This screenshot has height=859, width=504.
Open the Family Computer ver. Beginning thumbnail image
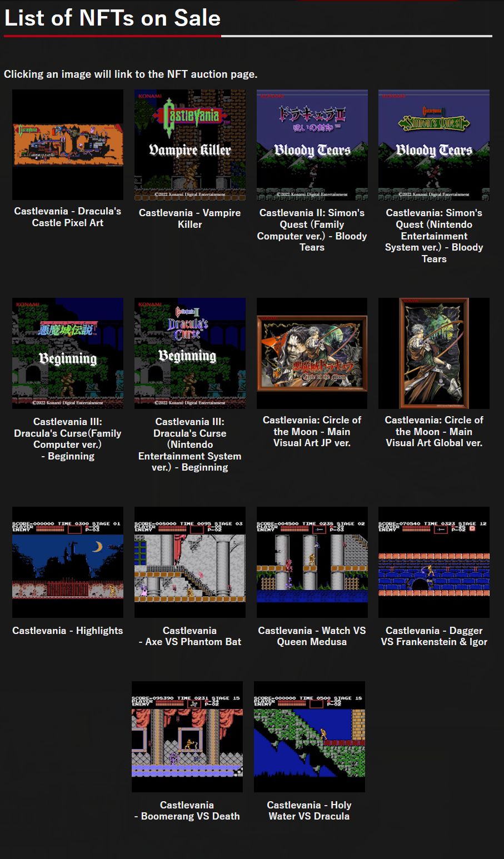[68, 353]
